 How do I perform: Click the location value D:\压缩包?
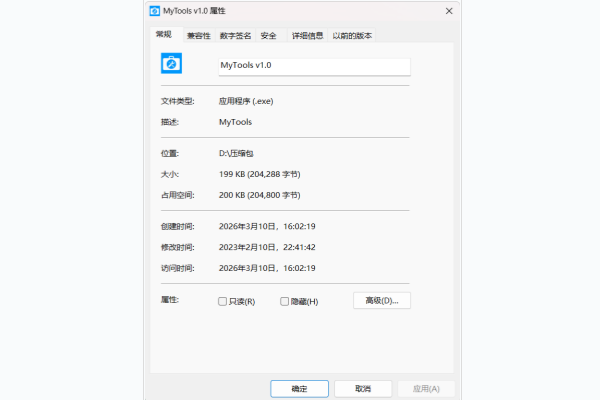pos(236,153)
